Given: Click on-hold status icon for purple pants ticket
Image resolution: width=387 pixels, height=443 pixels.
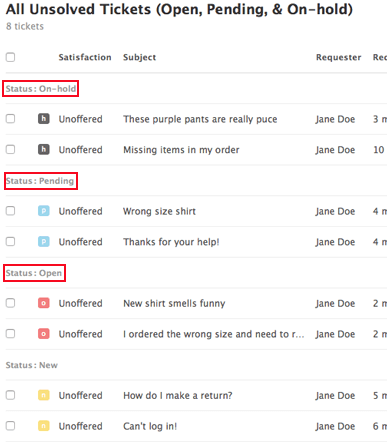Looking at the screenshot, I should point(44,119).
